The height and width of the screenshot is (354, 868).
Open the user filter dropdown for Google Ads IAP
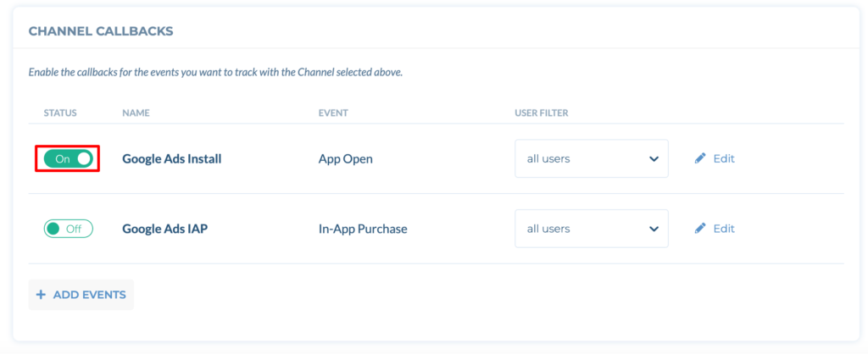(591, 229)
